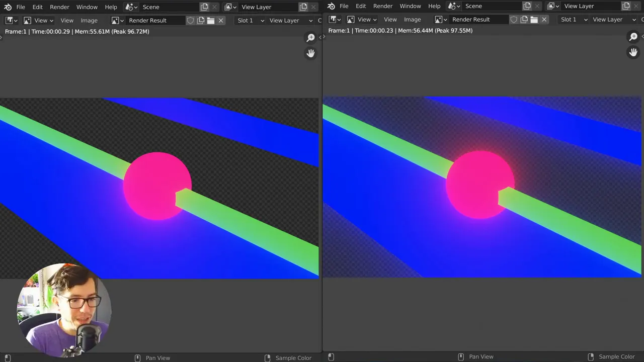The image size is (644, 362).
Task: Click the zoom magnifier gizmo in the left editor
Action: click(311, 38)
